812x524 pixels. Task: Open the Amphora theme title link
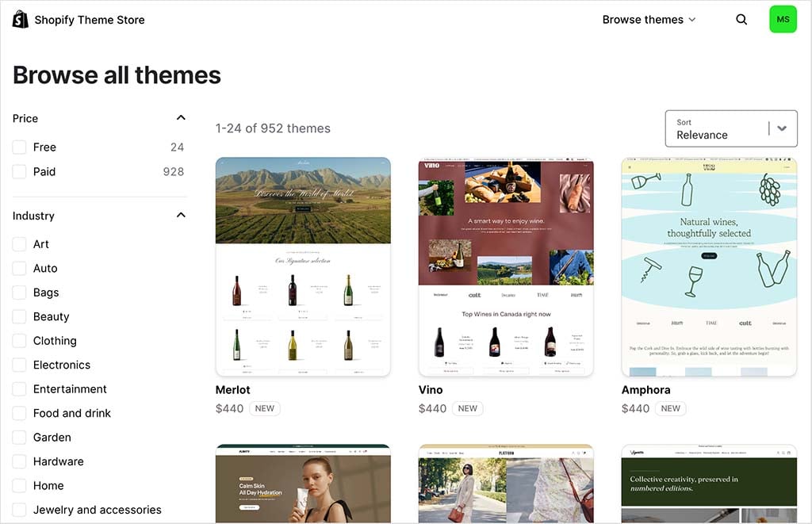tap(645, 390)
